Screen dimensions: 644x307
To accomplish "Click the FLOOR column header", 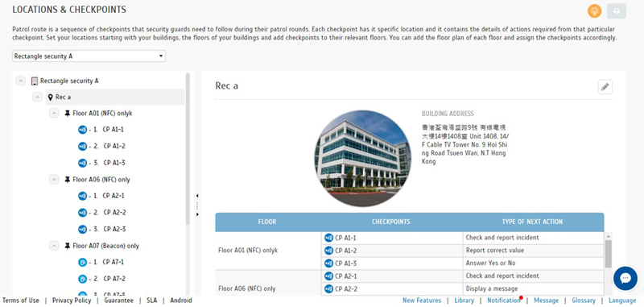I will 267,222.
